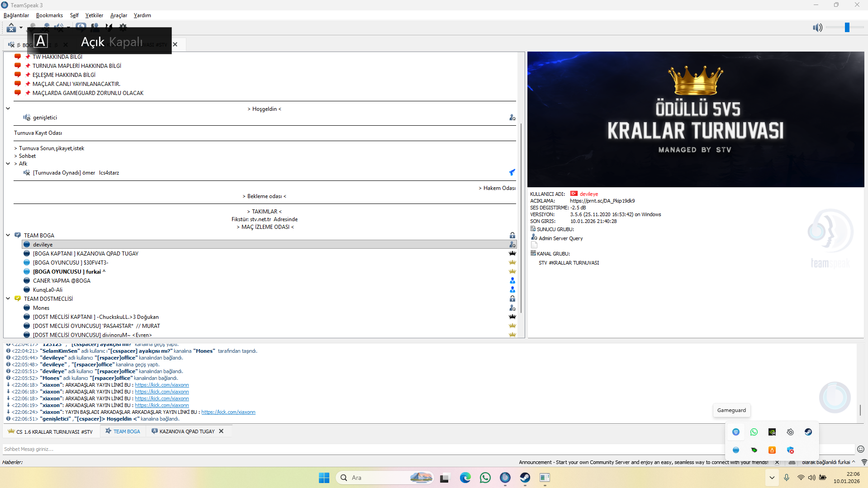Open the Bağlantılar menu
868x488 pixels.
[x=16, y=15]
